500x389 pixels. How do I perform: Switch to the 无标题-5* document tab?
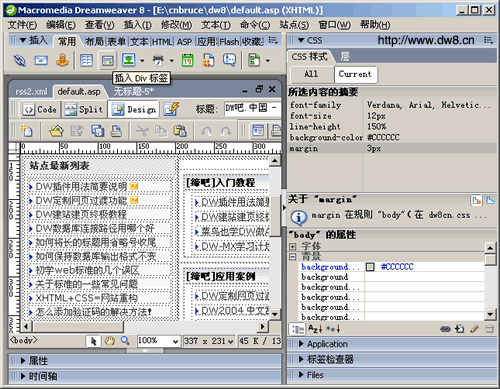pos(133,91)
